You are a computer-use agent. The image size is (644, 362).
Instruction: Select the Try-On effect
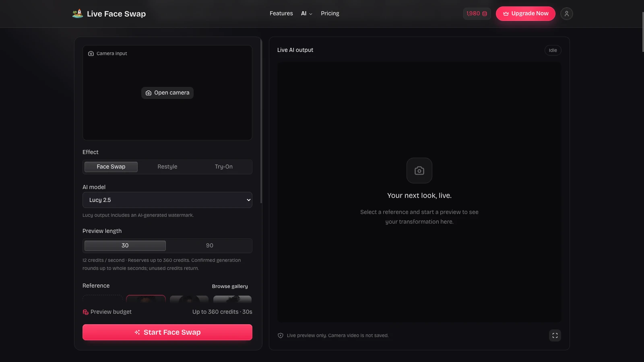224,167
